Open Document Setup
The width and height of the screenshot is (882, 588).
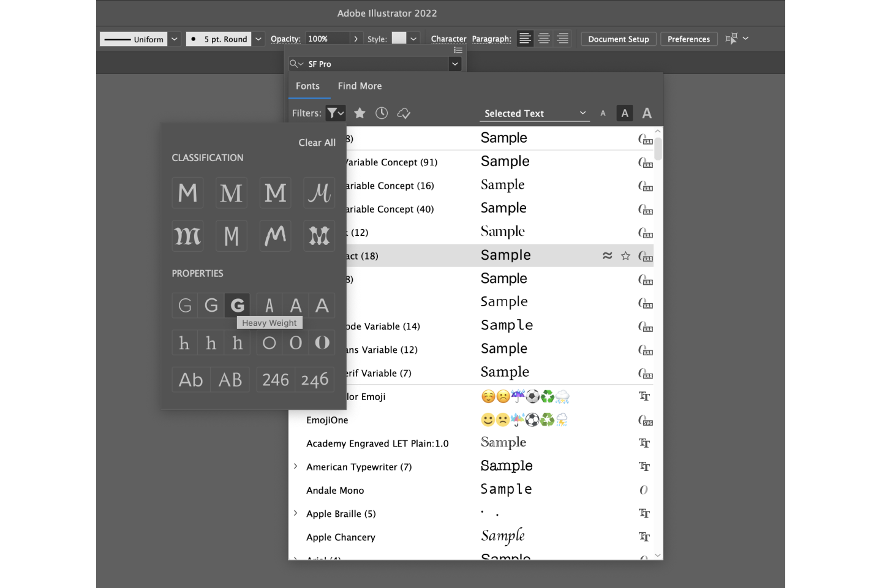pyautogui.click(x=619, y=39)
